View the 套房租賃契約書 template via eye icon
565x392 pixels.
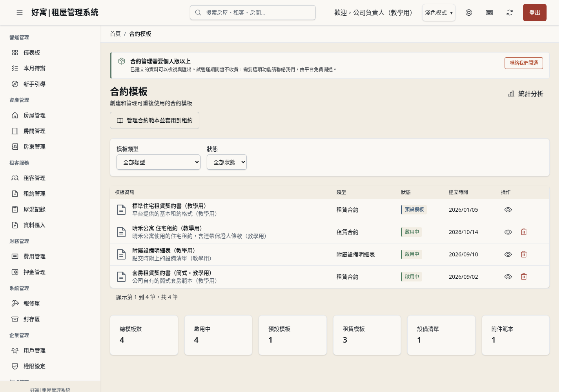point(508,277)
